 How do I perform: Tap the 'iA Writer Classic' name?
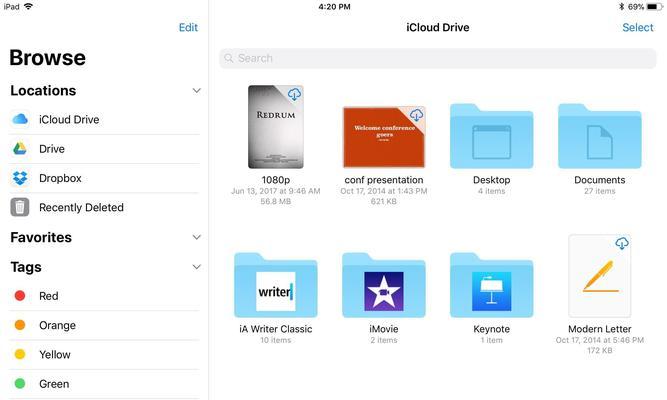pos(276,329)
